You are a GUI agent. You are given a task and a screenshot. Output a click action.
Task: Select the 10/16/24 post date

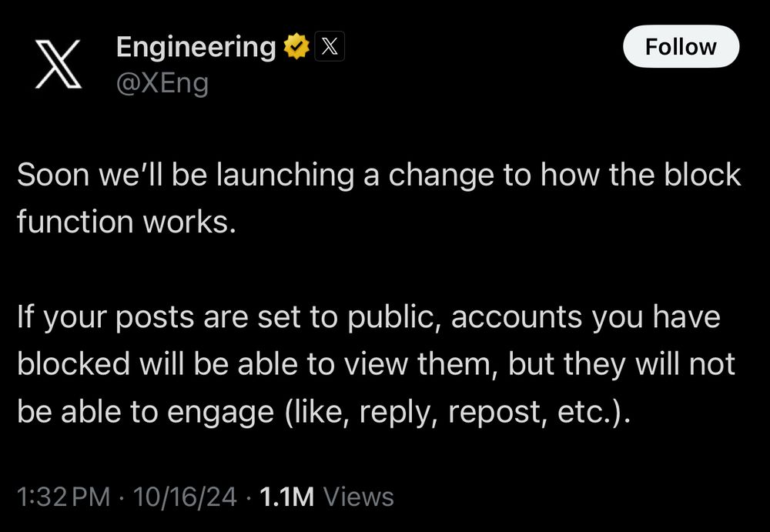185,497
